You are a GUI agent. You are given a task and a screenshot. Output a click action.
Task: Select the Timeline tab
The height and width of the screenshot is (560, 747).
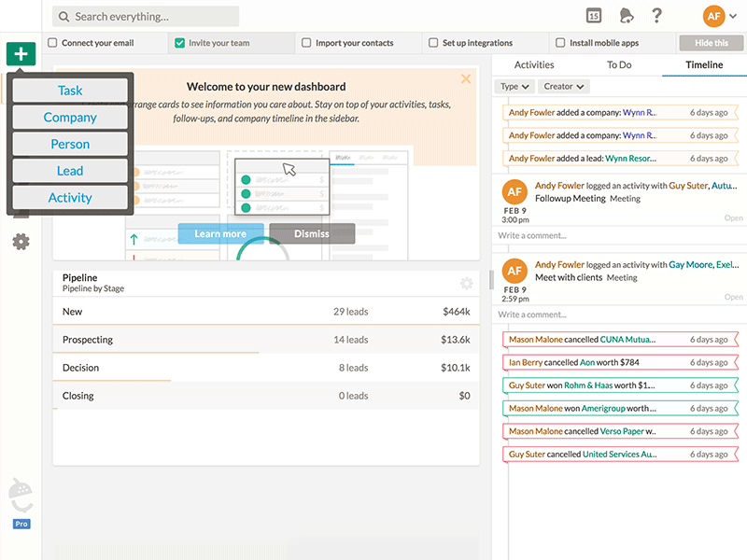tap(704, 64)
